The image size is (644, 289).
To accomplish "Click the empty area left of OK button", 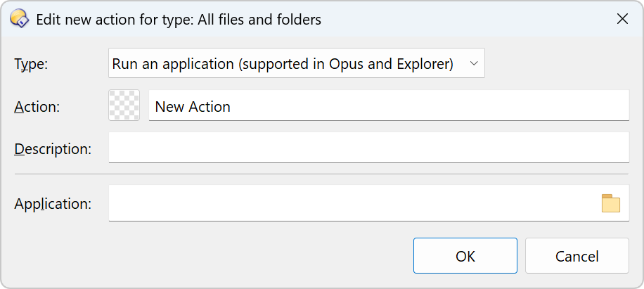I will (211, 256).
